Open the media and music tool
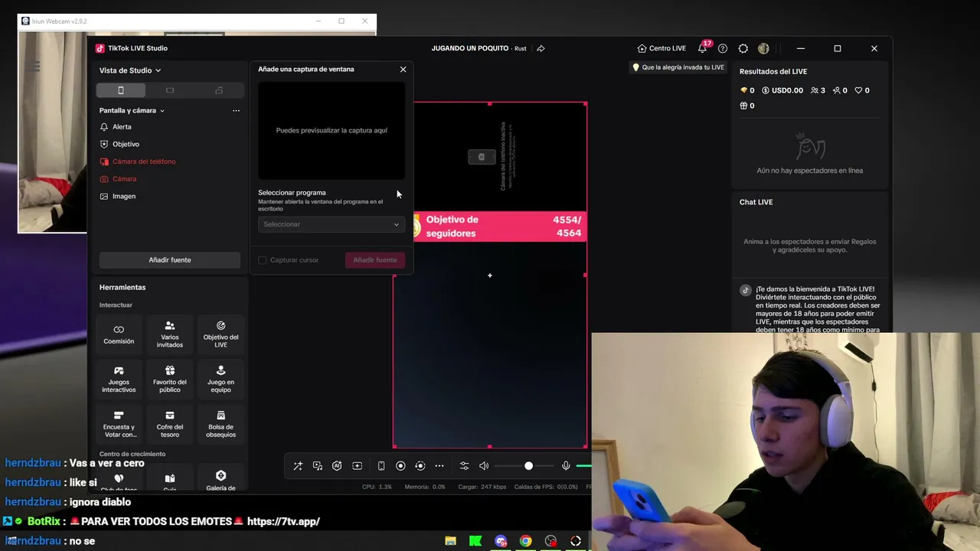This screenshot has height=551, width=980. (x=318, y=466)
